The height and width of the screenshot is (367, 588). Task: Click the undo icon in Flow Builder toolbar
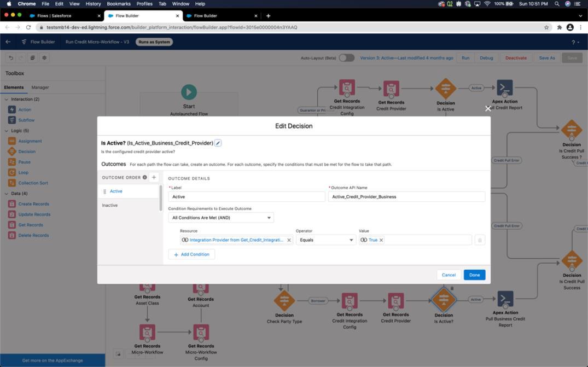[11, 58]
